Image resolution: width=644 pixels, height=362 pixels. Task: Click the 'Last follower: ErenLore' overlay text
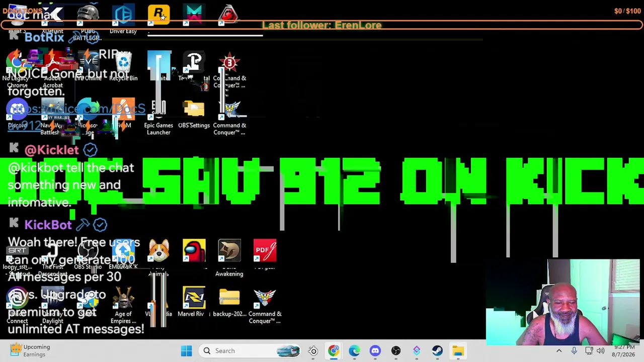(322, 25)
